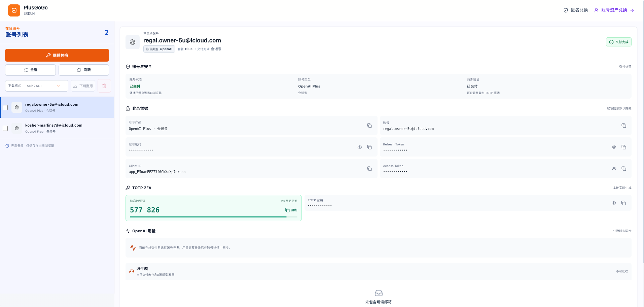
Task: Click OpenAI icon in kosher-marlins7d list row
Action: tap(17, 128)
